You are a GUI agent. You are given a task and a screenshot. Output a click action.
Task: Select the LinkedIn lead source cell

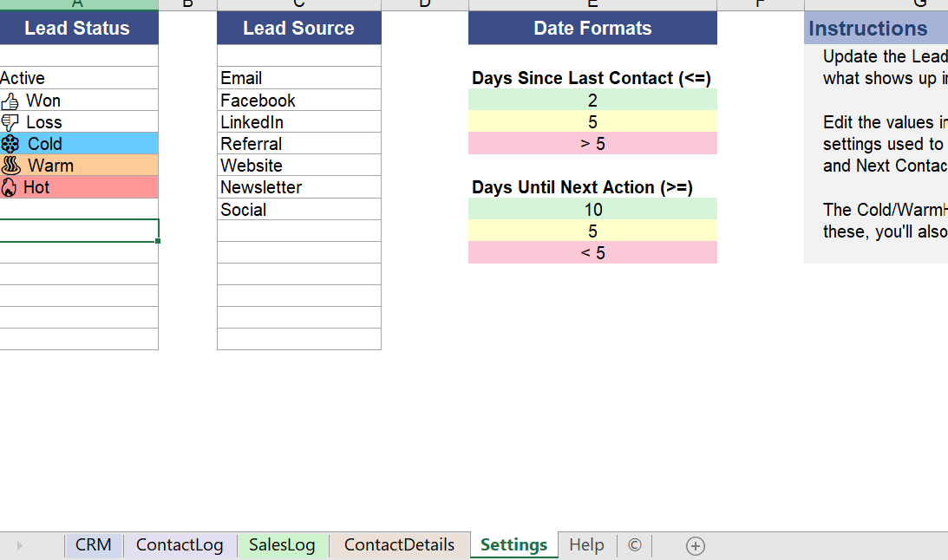299,122
